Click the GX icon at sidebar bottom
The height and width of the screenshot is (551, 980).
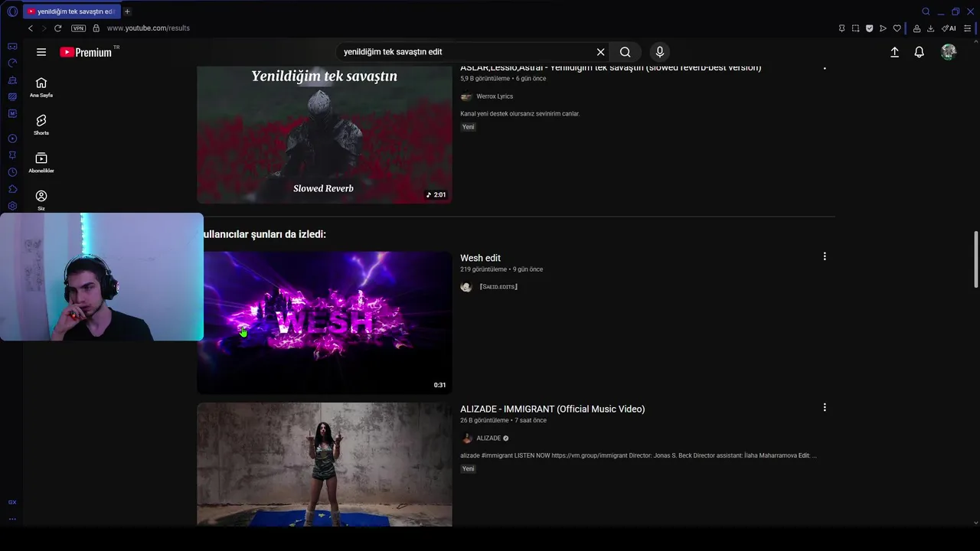click(x=12, y=502)
